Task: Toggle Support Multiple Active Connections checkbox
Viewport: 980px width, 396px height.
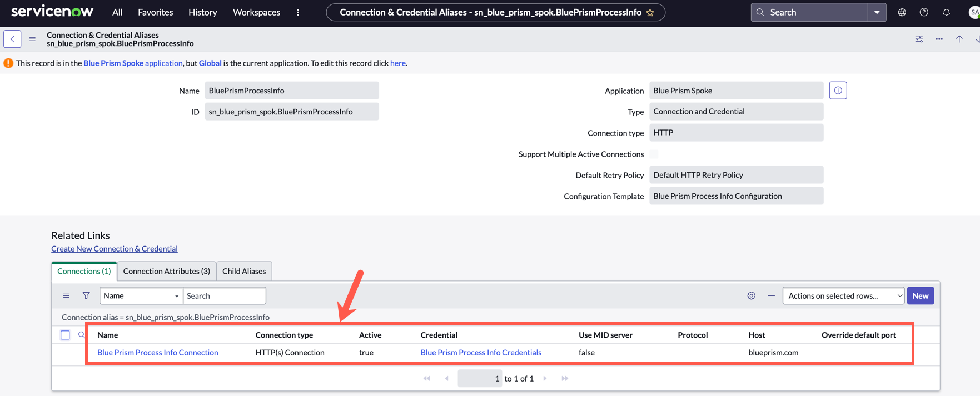Action: (x=654, y=154)
